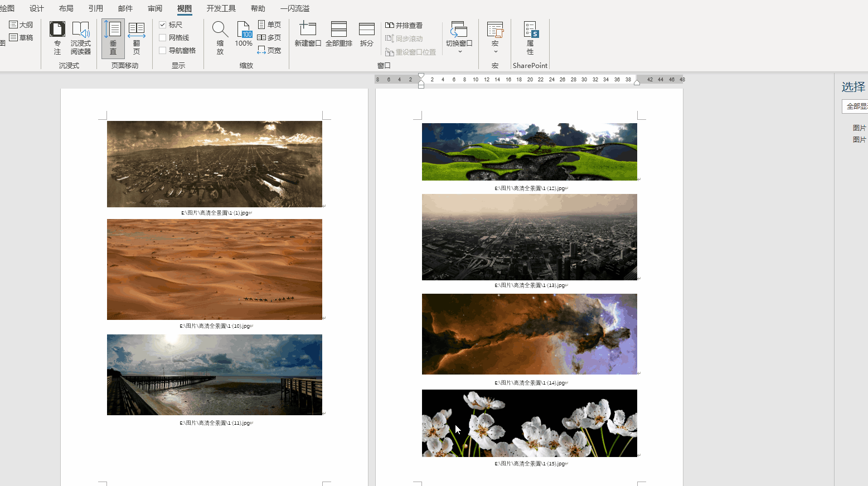This screenshot has width=868, height=486.
Task: Open the Immersive Reader (沉浸式阅读器)
Action: [x=81, y=38]
